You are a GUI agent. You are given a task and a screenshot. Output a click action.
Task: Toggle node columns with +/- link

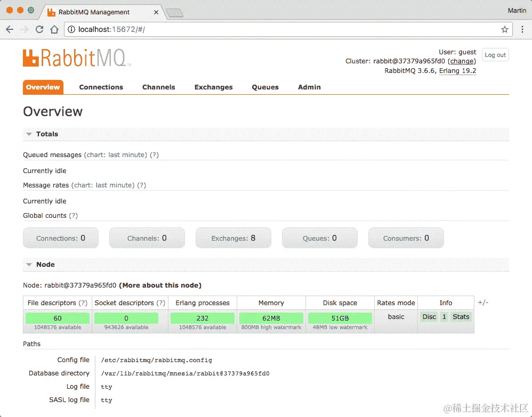(x=483, y=302)
